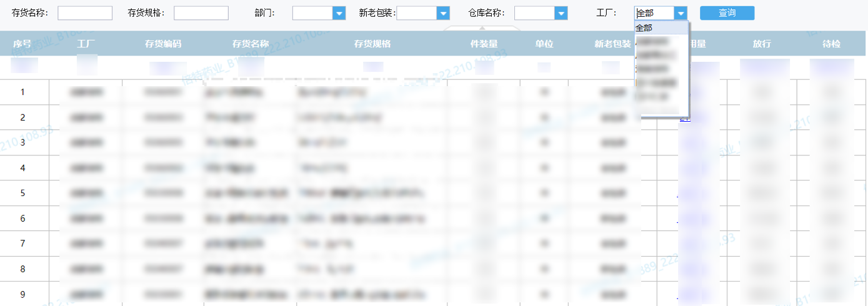Select row number 9 cell
Screen dimensions: 868x306
tap(23, 294)
